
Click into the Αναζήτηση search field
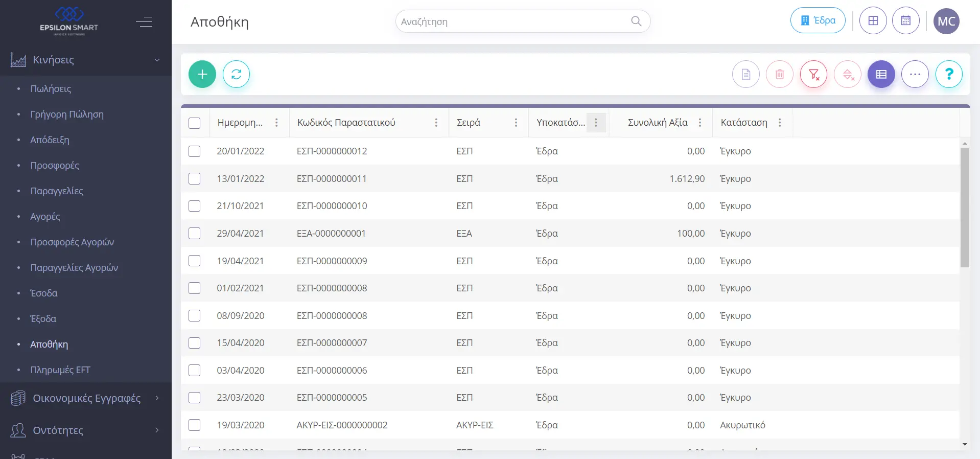pos(514,21)
